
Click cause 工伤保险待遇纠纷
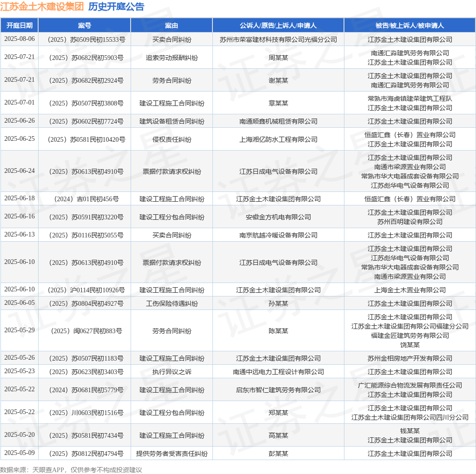pos(172,304)
